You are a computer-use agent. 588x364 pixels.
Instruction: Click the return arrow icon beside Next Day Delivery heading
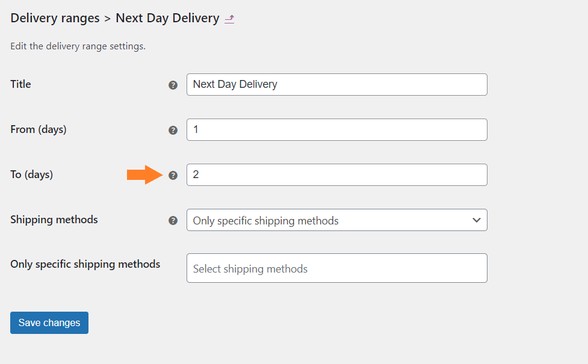pos(229,19)
